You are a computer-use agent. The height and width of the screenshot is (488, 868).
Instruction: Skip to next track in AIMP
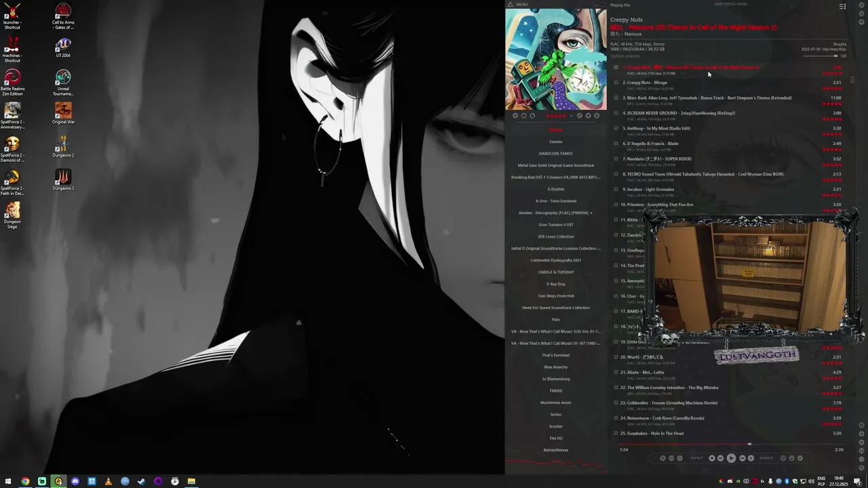(x=743, y=458)
